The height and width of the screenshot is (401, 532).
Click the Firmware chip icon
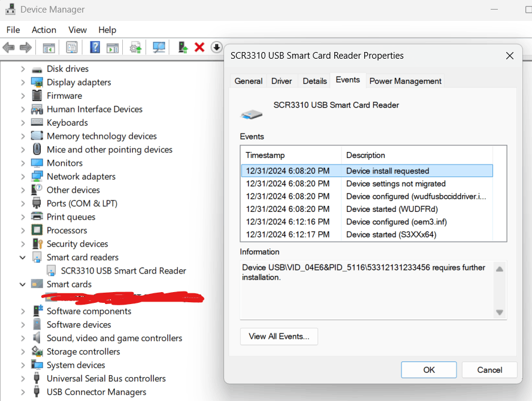click(x=37, y=96)
